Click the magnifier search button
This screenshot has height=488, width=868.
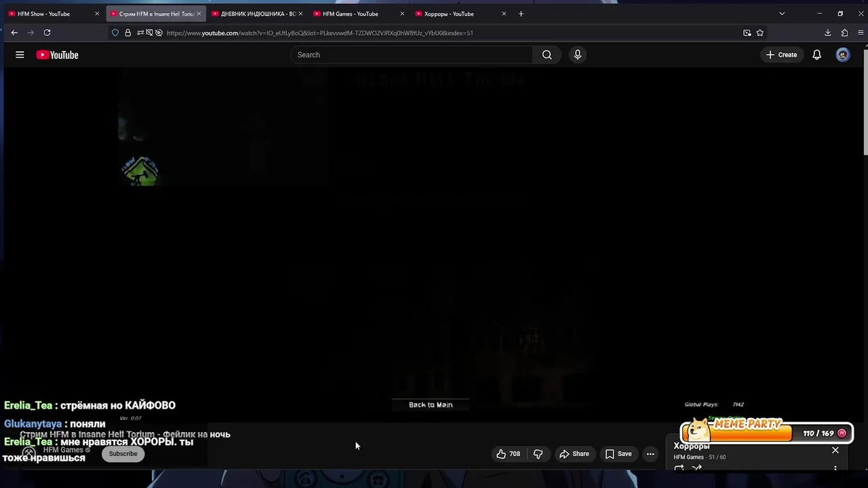[x=547, y=55]
